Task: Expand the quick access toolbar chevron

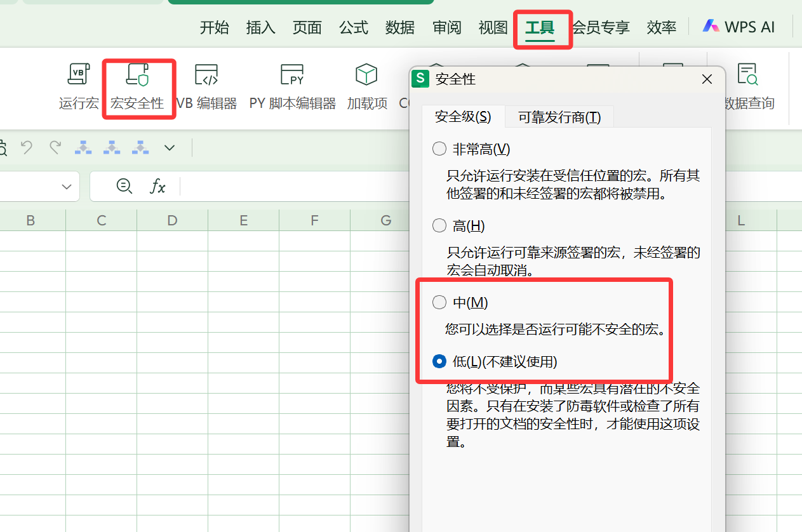Action: coord(170,148)
